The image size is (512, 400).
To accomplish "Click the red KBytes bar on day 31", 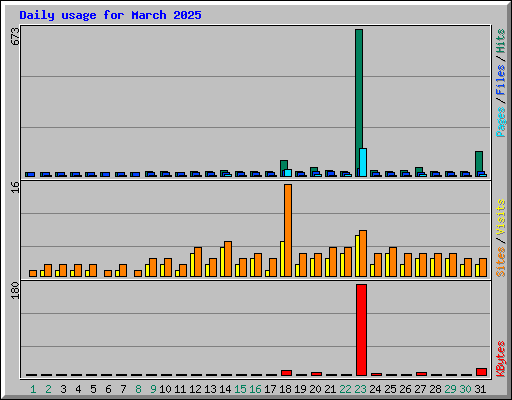I will (481, 372).
